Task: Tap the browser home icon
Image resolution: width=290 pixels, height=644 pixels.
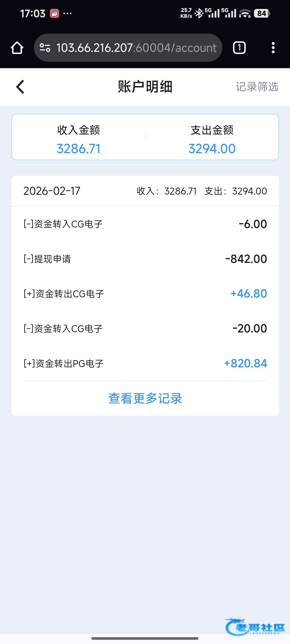Action: (x=17, y=48)
